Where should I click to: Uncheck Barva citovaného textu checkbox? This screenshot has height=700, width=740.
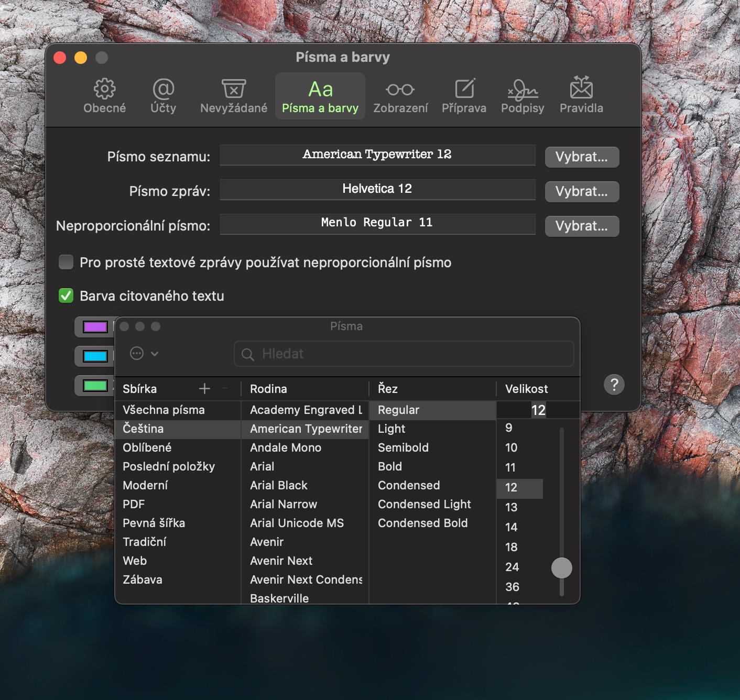coord(66,296)
